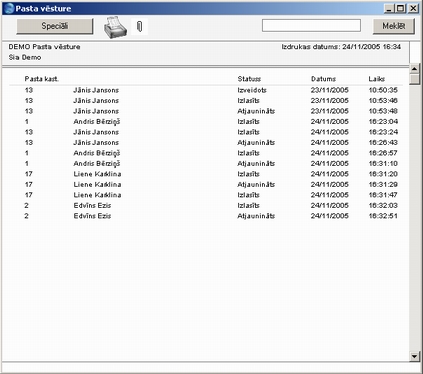Viewport: 423px width, 374px height.
Task: Click the scrollbar up arrow
Action: (x=414, y=69)
